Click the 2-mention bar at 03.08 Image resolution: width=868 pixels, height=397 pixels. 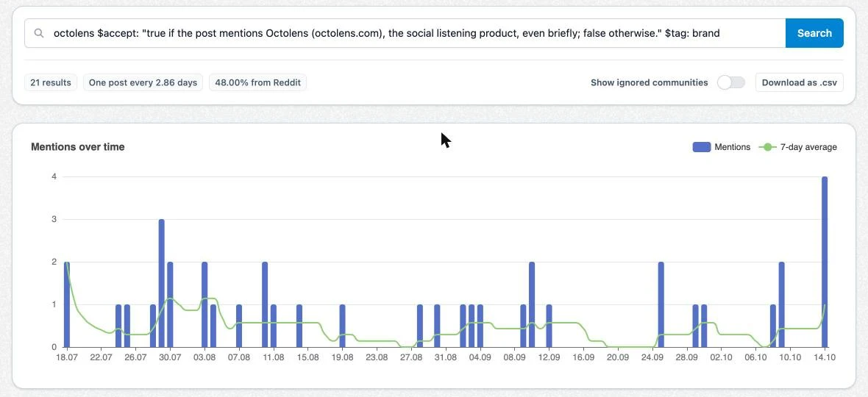204,304
